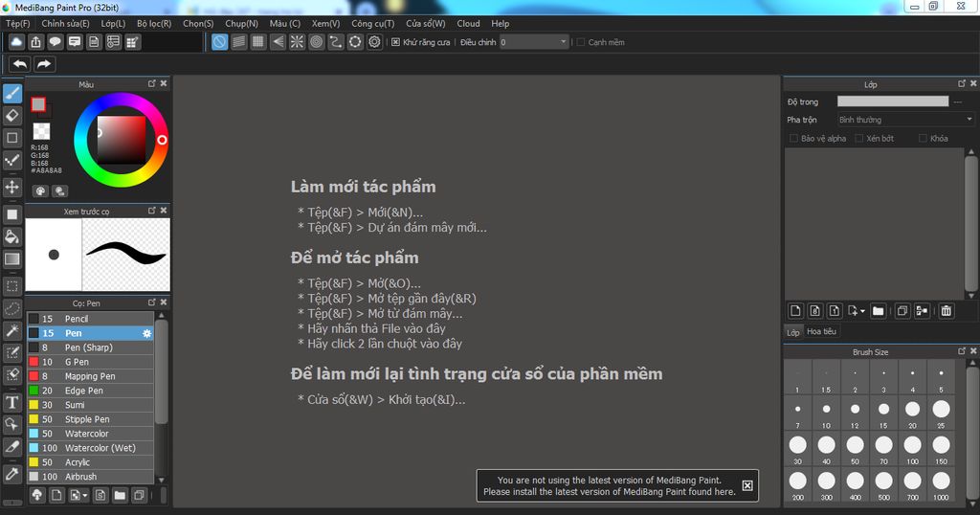Toggle the Canh mềm checkbox
The image size is (980, 515).
[581, 42]
